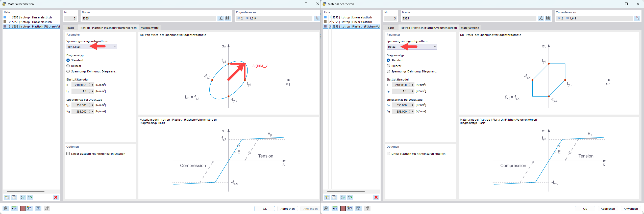Open material library book icon in left dialog
This screenshot has width=644, height=214.
point(228,18)
